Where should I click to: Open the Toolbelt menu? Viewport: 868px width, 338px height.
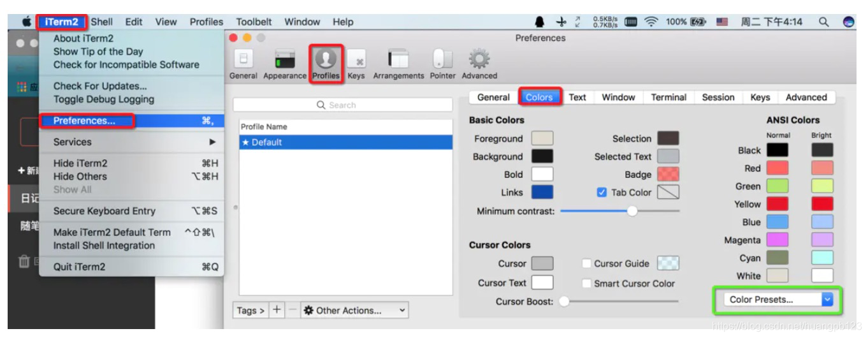coord(254,22)
